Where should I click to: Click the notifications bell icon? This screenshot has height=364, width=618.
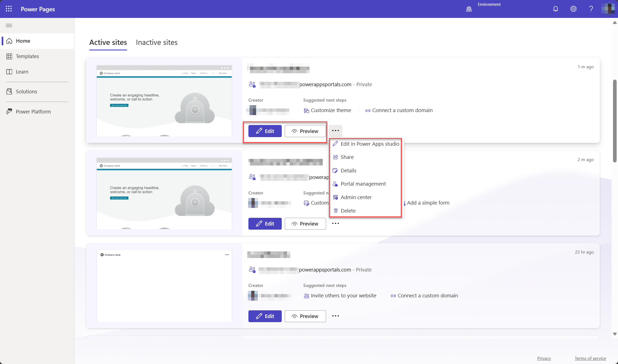coord(555,9)
